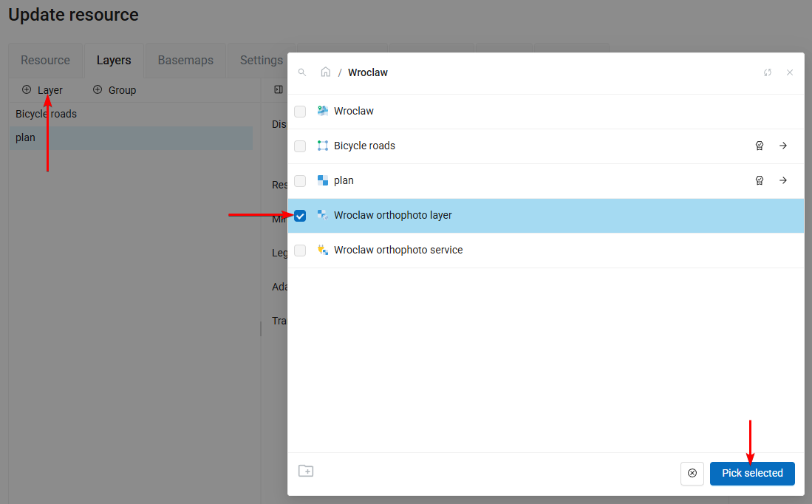Click badge icon on Bicycle roads row
Image resolution: width=812 pixels, height=504 pixels.
point(759,146)
